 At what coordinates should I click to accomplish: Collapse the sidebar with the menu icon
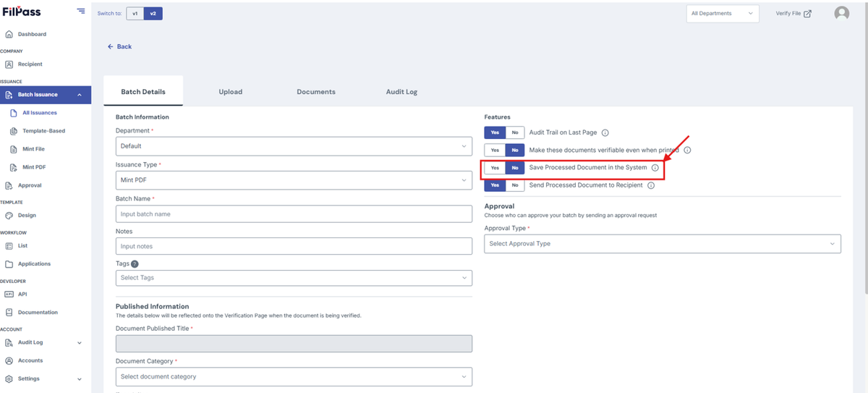[x=80, y=12]
